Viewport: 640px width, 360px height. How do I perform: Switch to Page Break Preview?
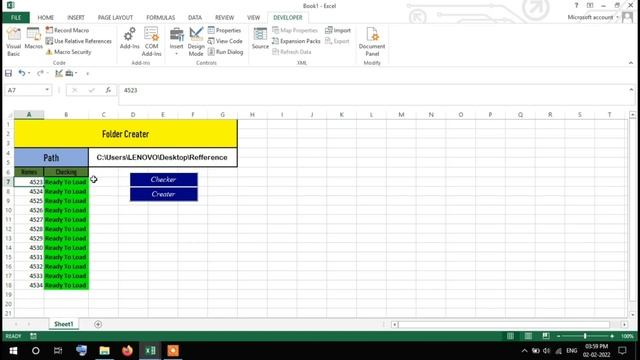pos(546,336)
